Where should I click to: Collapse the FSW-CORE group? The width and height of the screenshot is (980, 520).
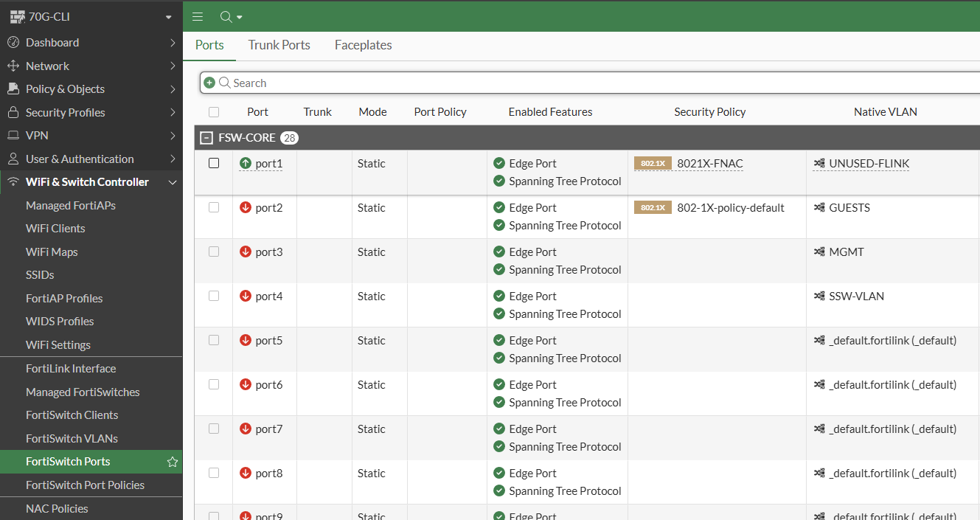pyautogui.click(x=206, y=138)
